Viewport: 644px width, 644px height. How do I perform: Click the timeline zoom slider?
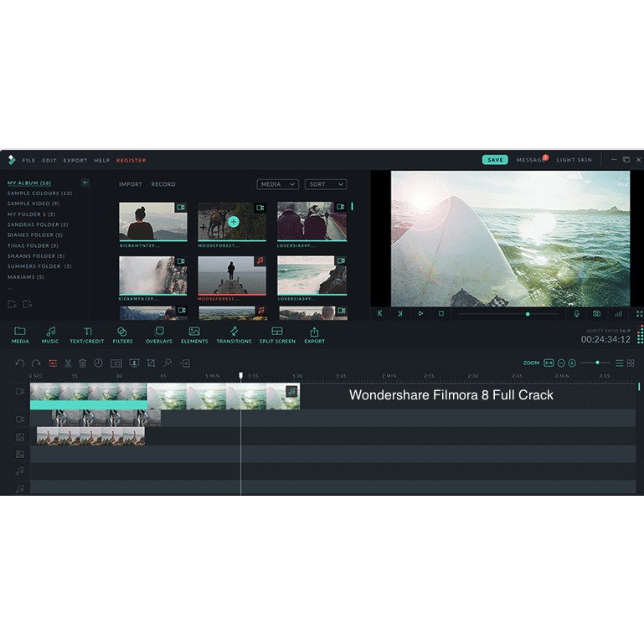pyautogui.click(x=595, y=363)
